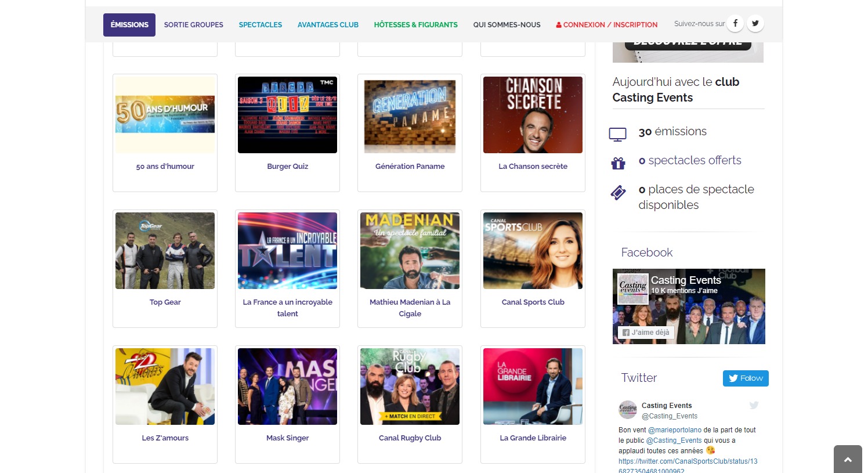Click the 0 places de spectacle disponibles text
This screenshot has height=473, width=868.
tap(696, 197)
